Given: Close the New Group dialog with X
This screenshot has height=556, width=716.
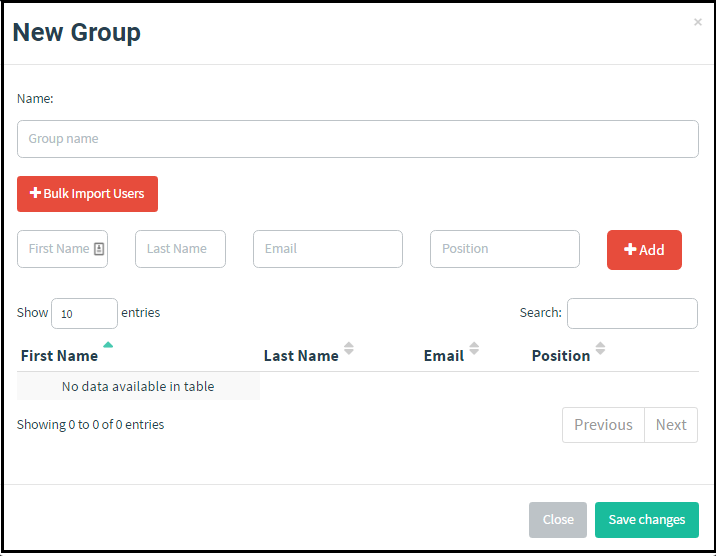Looking at the screenshot, I should pyautogui.click(x=698, y=22).
